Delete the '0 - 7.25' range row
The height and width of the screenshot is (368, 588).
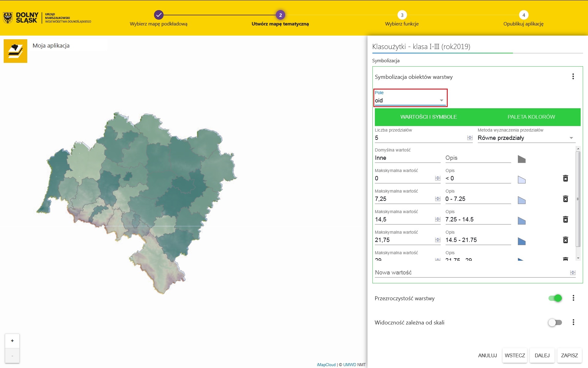(x=565, y=199)
